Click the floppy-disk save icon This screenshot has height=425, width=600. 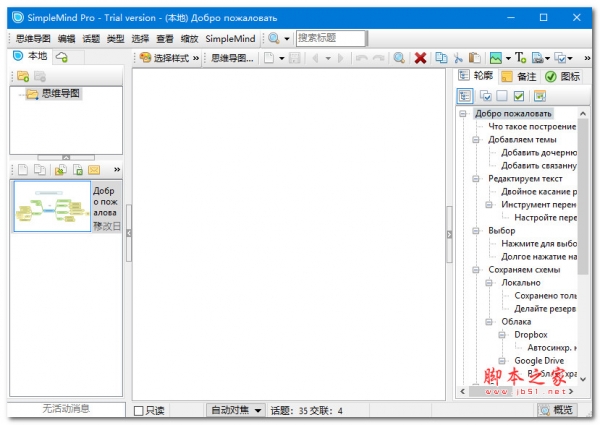pos(294,58)
